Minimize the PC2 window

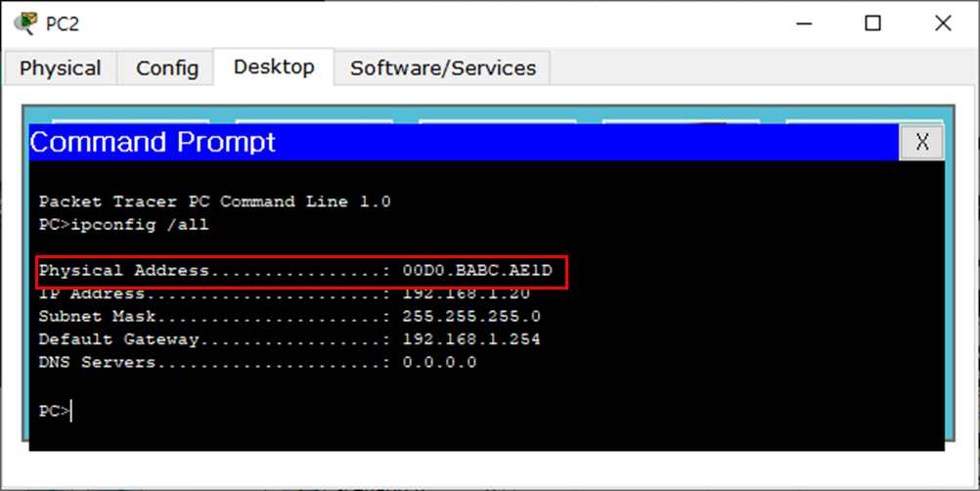804,23
